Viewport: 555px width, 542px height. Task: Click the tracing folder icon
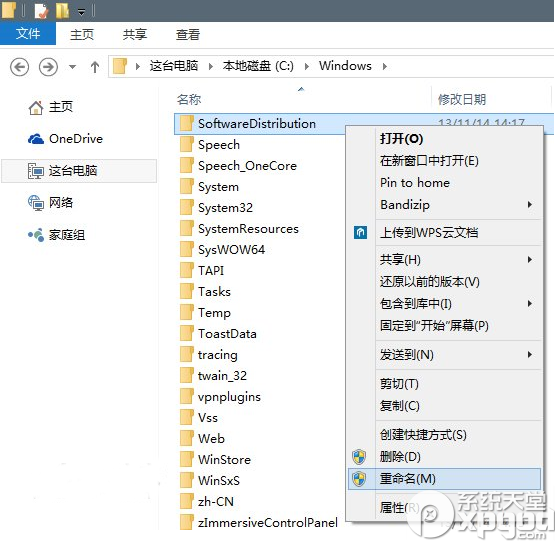[x=187, y=354]
